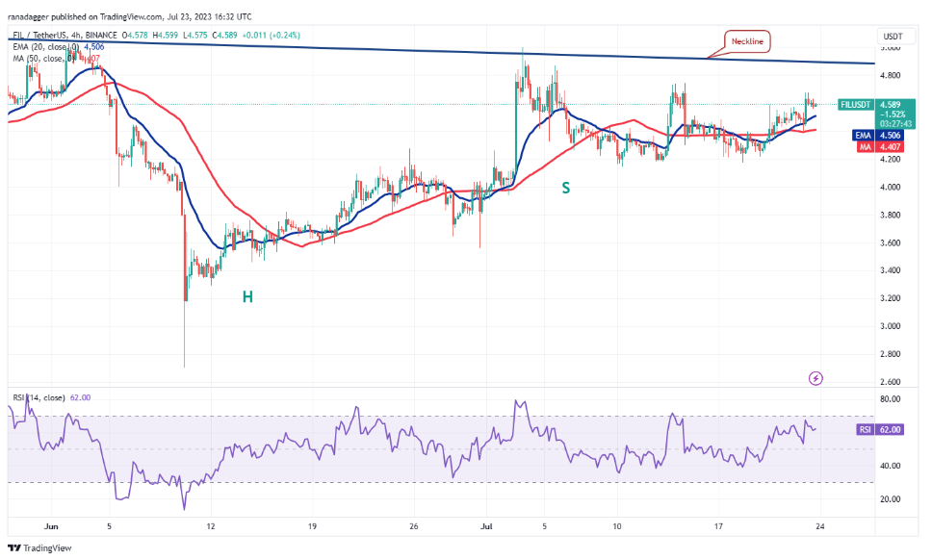Click the FILUSDT price label tag

(858, 103)
